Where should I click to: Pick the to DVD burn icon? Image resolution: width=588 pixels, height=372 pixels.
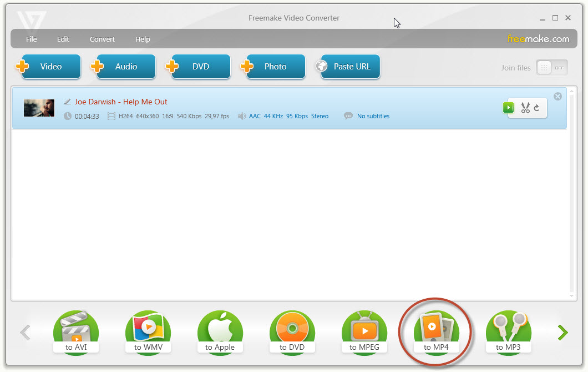pos(292,333)
